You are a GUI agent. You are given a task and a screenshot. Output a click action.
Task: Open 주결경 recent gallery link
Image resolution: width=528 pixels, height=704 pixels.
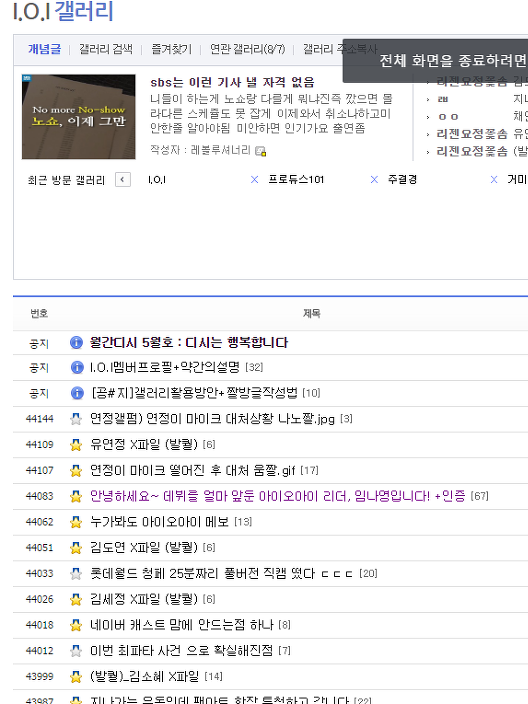coord(402,180)
